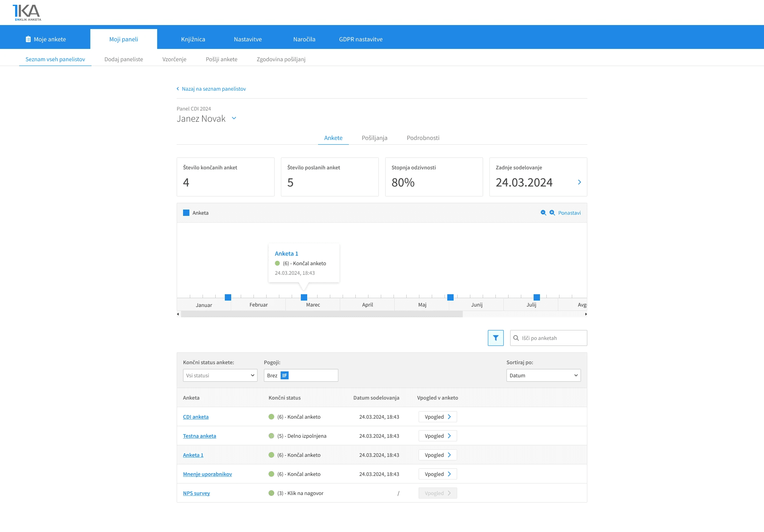Click the timeline right scroll arrow
Viewport: 764px width, 532px height.
click(586, 314)
